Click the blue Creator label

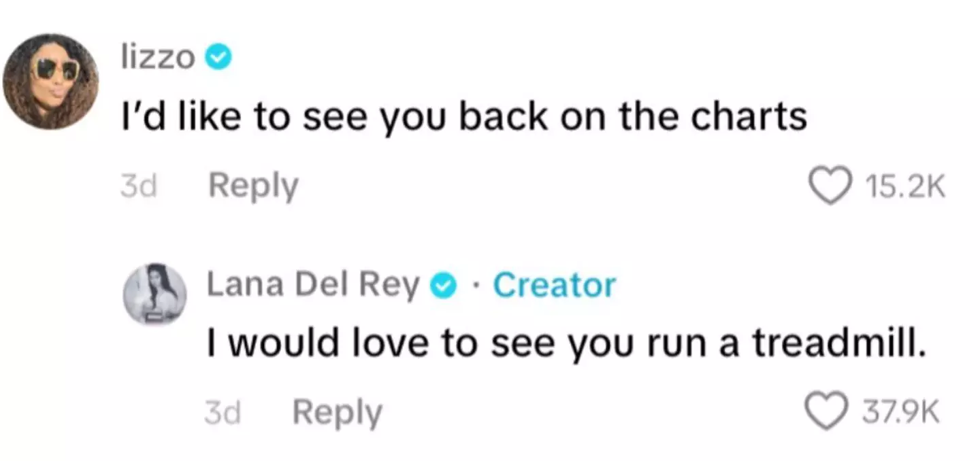pyautogui.click(x=554, y=286)
